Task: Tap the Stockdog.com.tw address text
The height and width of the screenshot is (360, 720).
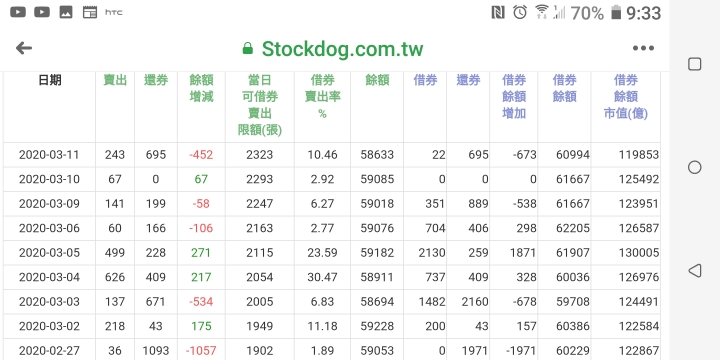Action: [343, 49]
